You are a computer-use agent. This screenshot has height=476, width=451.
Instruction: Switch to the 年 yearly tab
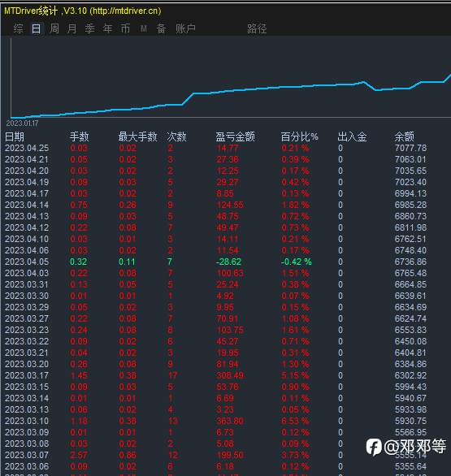[107, 29]
